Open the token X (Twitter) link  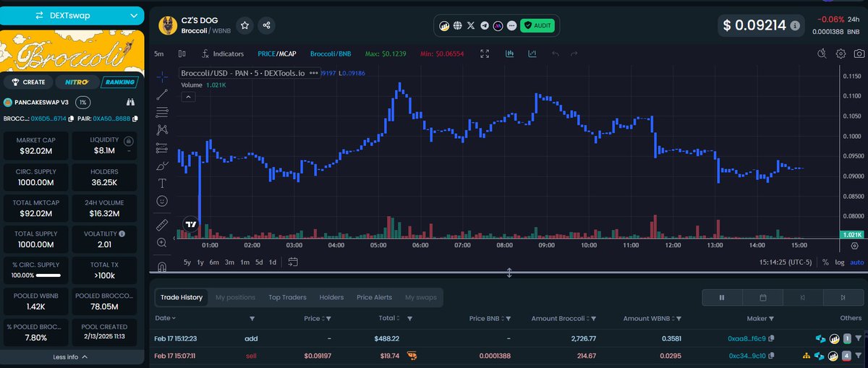pyautogui.click(x=472, y=25)
